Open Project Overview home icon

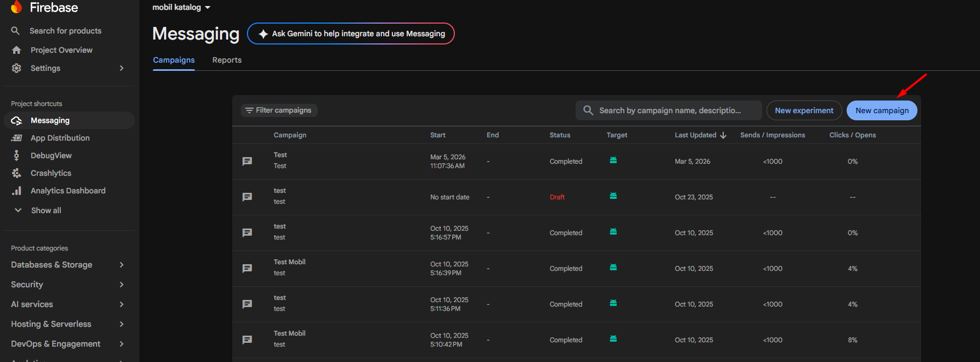coord(16,50)
